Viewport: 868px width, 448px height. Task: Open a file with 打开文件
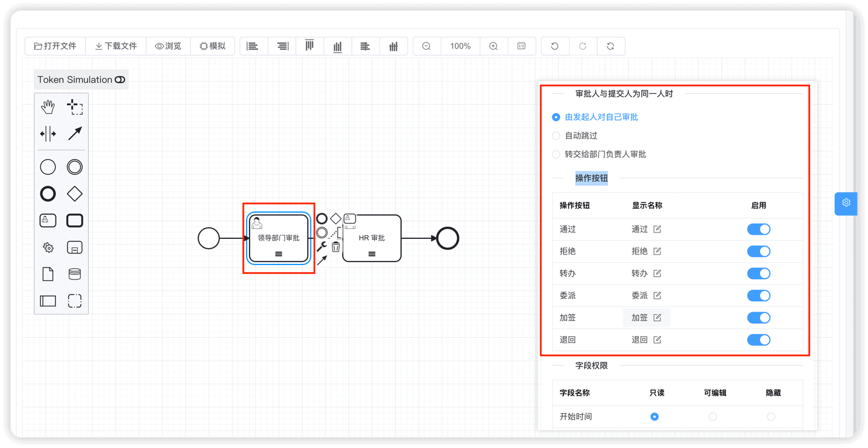coord(55,45)
